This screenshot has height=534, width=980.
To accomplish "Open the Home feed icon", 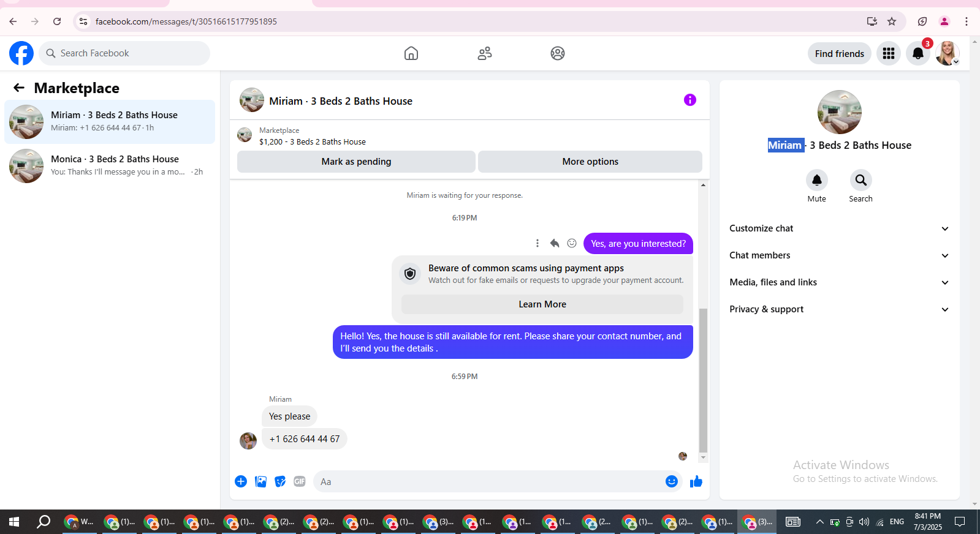I will [411, 53].
